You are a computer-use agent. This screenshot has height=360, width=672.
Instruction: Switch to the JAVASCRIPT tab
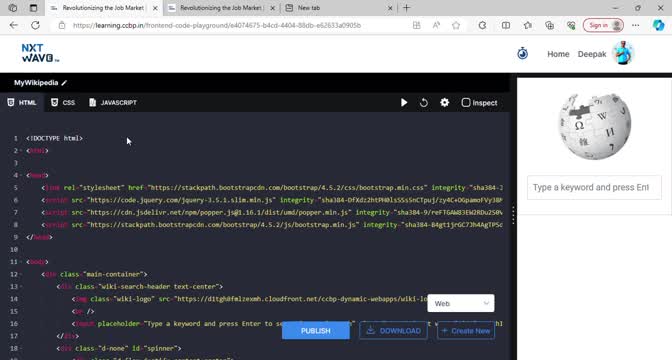113,102
